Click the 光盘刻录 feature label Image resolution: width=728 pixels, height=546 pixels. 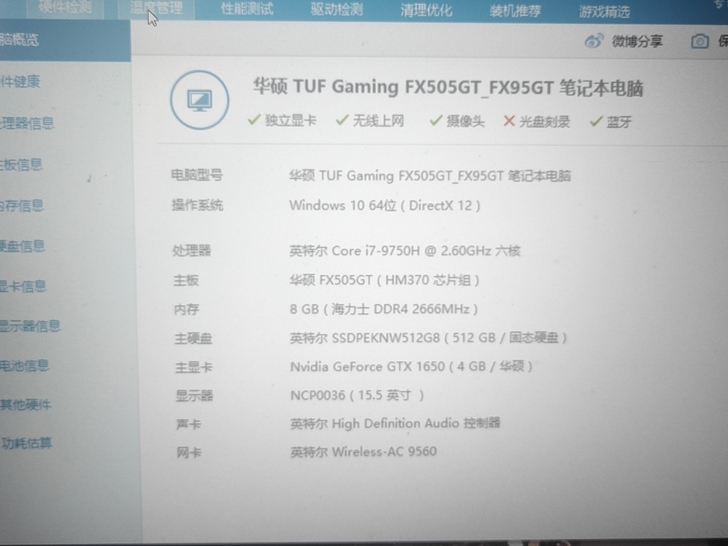545,122
